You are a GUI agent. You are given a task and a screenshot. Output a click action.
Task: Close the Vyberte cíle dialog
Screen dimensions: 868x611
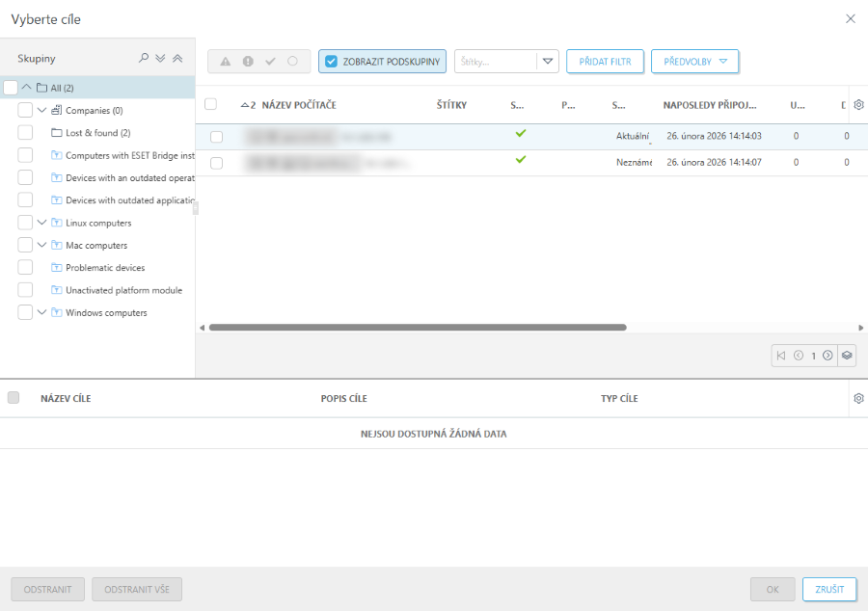(851, 19)
